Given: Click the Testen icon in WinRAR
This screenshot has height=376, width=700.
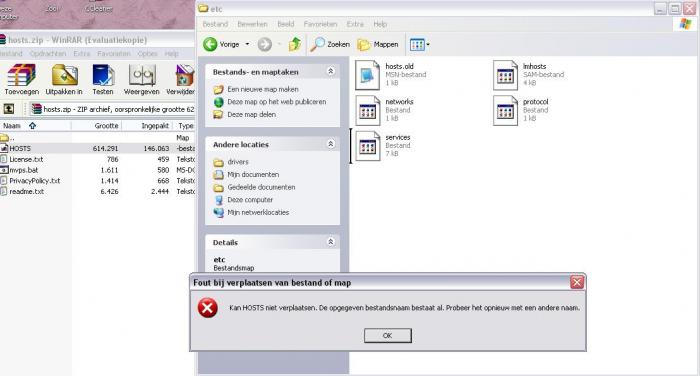Looking at the screenshot, I should point(103,79).
